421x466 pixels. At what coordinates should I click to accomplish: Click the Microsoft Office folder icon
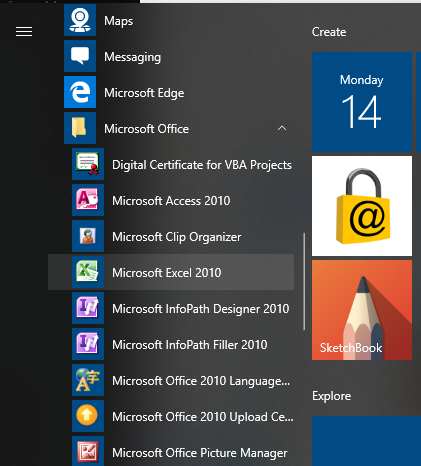[80, 128]
